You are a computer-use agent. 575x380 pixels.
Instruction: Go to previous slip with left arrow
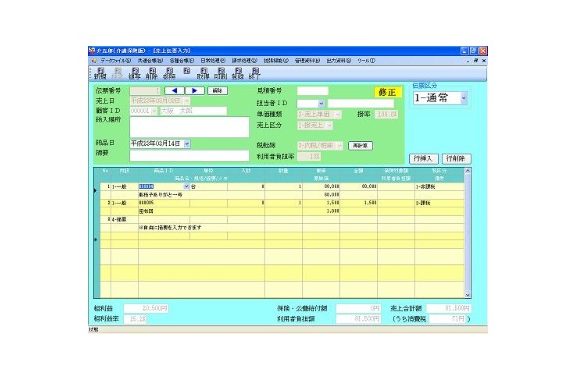(x=175, y=90)
